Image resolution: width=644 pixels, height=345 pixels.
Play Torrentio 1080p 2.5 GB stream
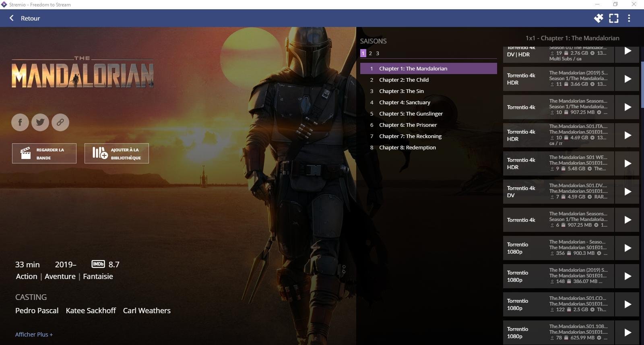pyautogui.click(x=627, y=304)
